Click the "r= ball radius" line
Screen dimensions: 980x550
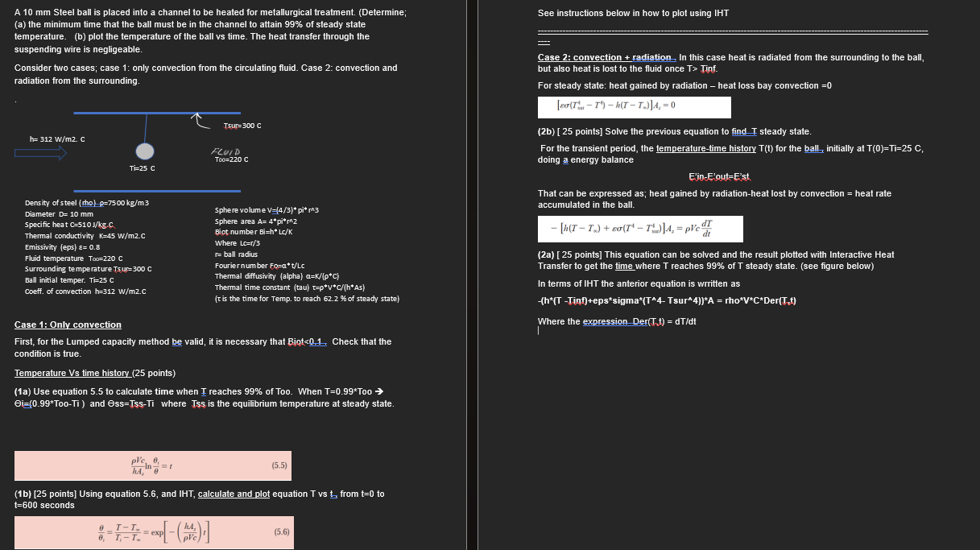236,254
